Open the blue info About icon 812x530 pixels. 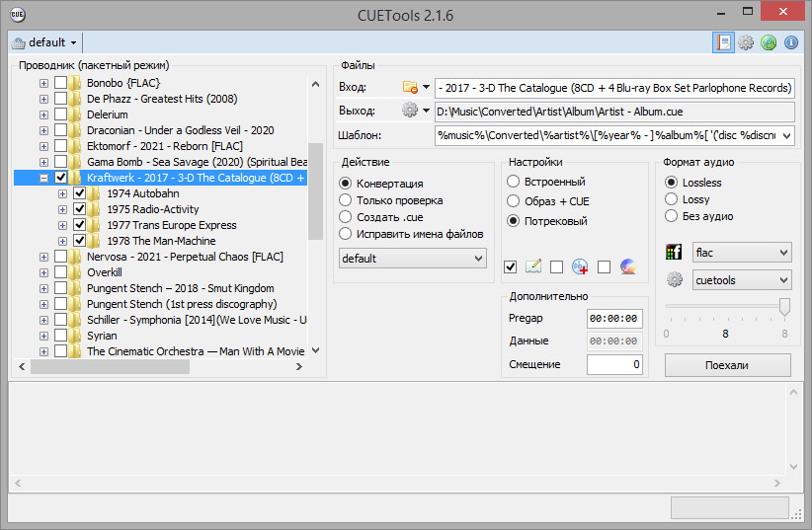tap(791, 42)
